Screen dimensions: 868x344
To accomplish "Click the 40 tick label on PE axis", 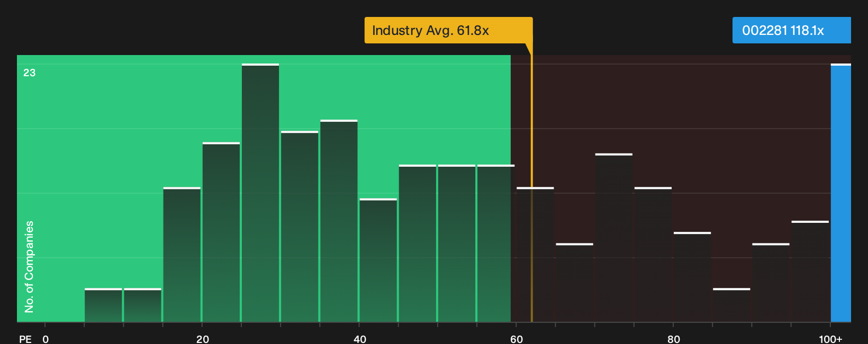I will [360, 339].
